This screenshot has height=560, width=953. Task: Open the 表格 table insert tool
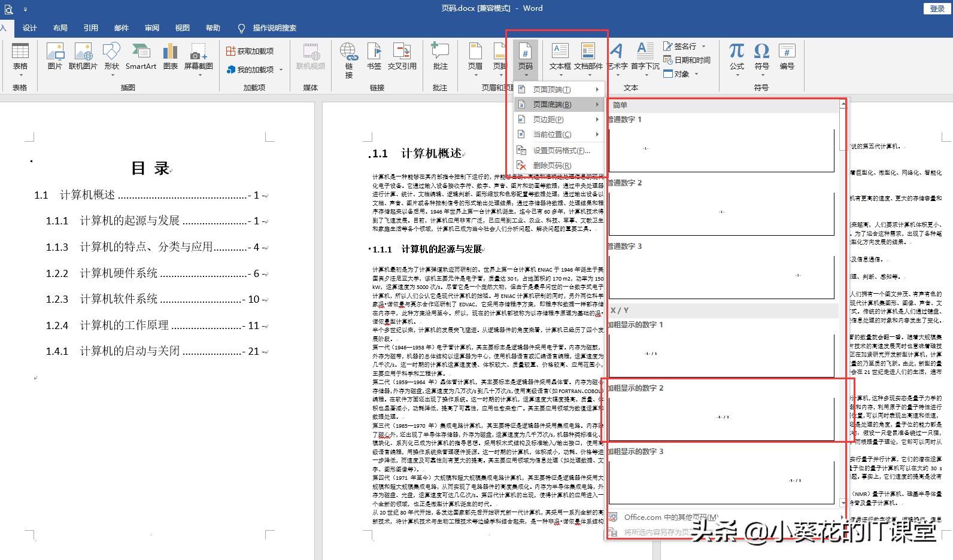[x=20, y=59]
